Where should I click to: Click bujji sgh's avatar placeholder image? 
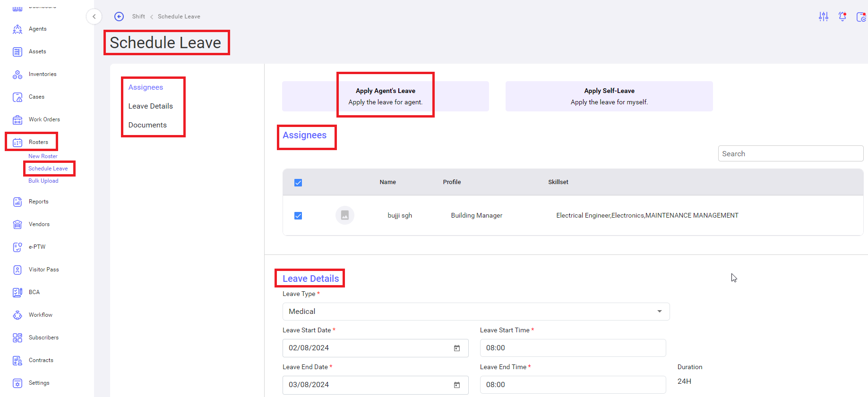(345, 215)
